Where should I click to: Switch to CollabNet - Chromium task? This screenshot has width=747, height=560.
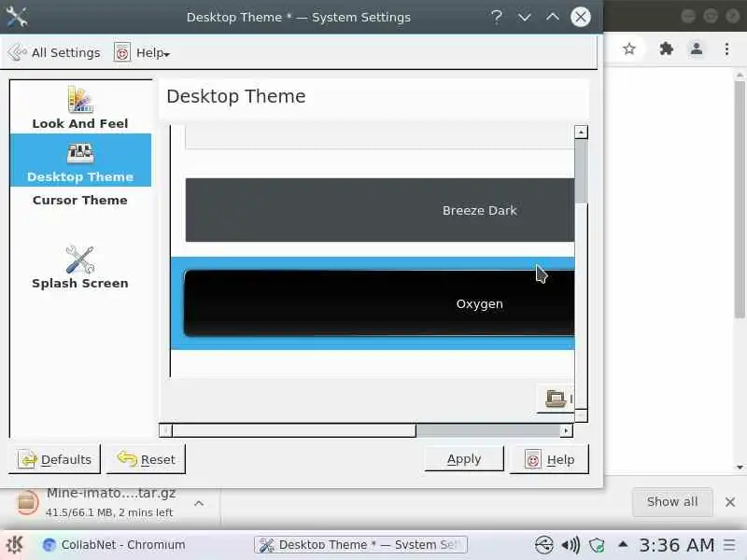[x=113, y=544]
